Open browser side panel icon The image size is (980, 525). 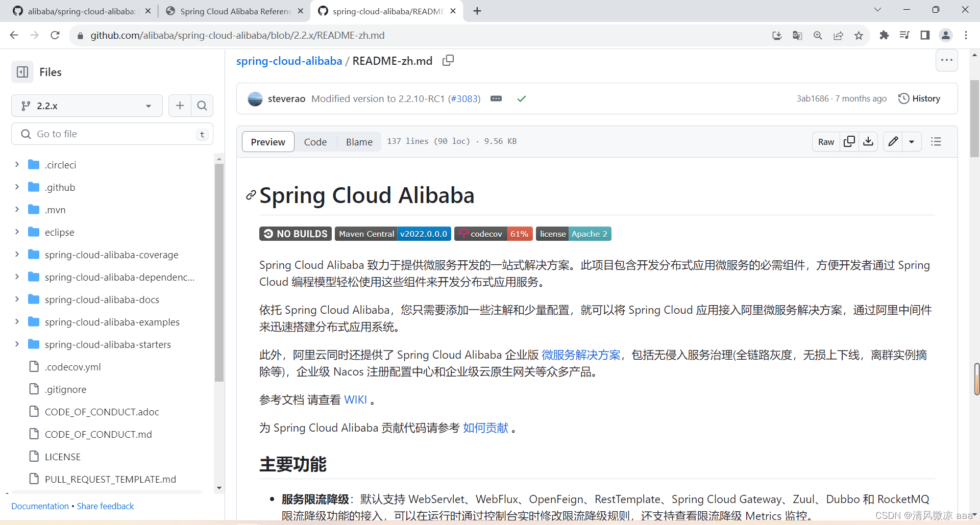point(925,35)
